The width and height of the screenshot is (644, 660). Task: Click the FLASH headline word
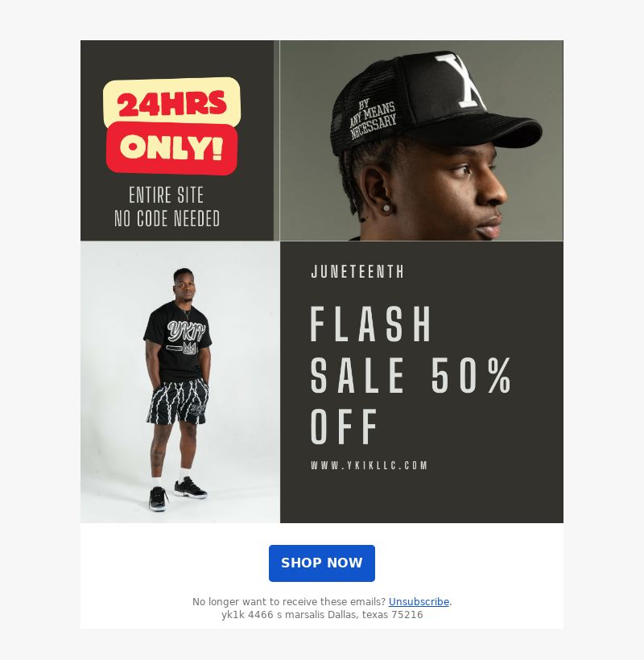tap(371, 324)
